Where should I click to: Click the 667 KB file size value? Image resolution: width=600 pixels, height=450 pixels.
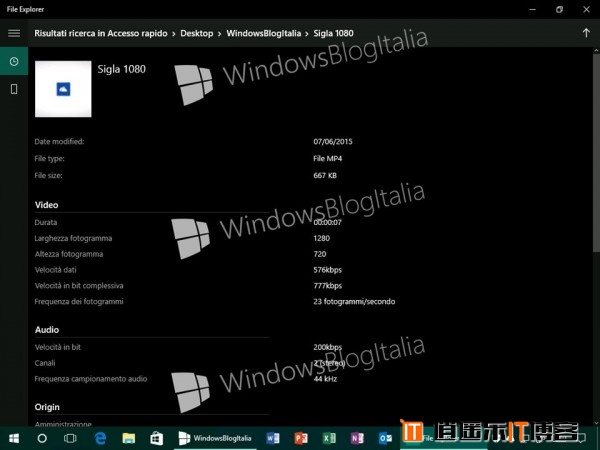pyautogui.click(x=325, y=175)
